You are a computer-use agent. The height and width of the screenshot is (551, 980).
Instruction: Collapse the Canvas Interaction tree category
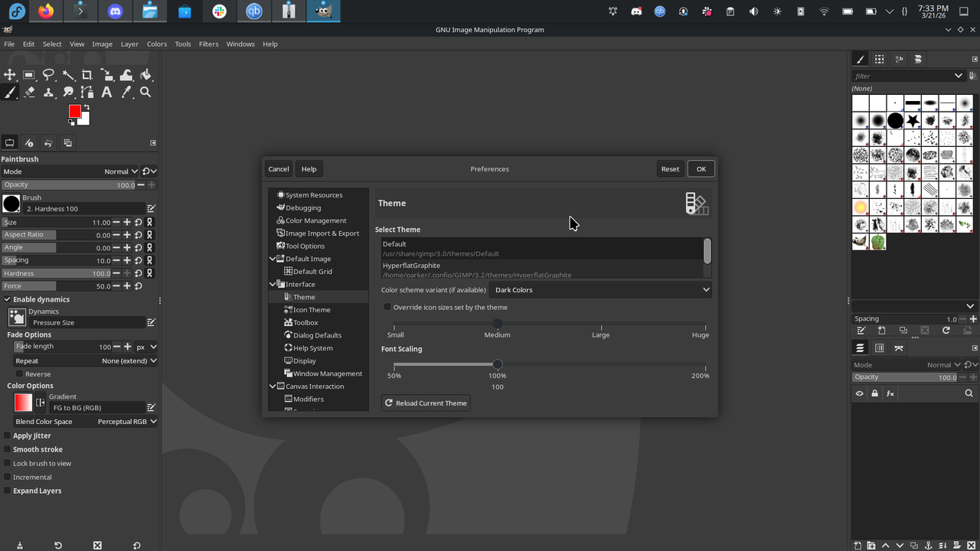coord(273,386)
